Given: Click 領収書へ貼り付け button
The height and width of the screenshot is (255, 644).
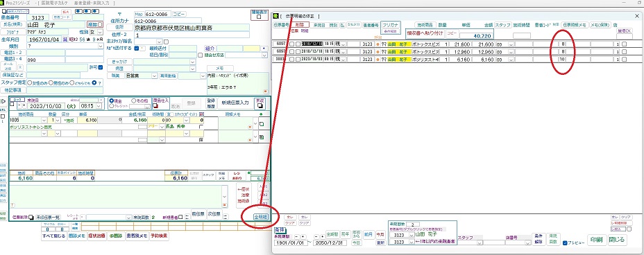Looking at the screenshot, I should [x=425, y=33].
